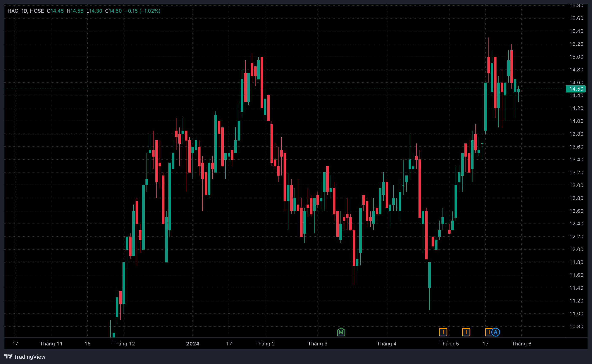Click the close value C14.50

(113, 11)
